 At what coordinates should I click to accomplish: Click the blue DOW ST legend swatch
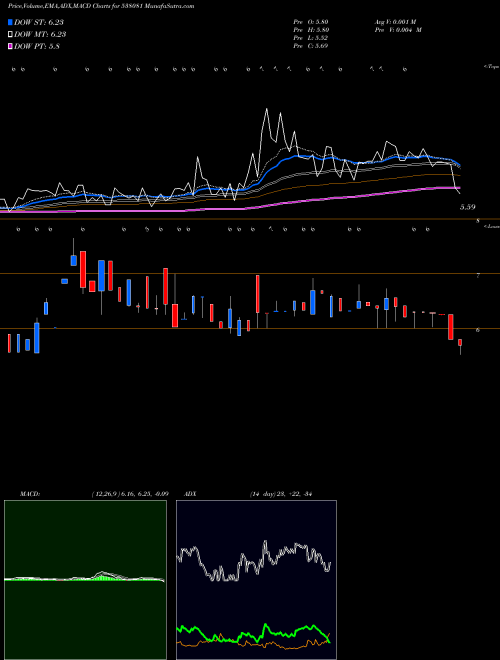[x=10, y=22]
